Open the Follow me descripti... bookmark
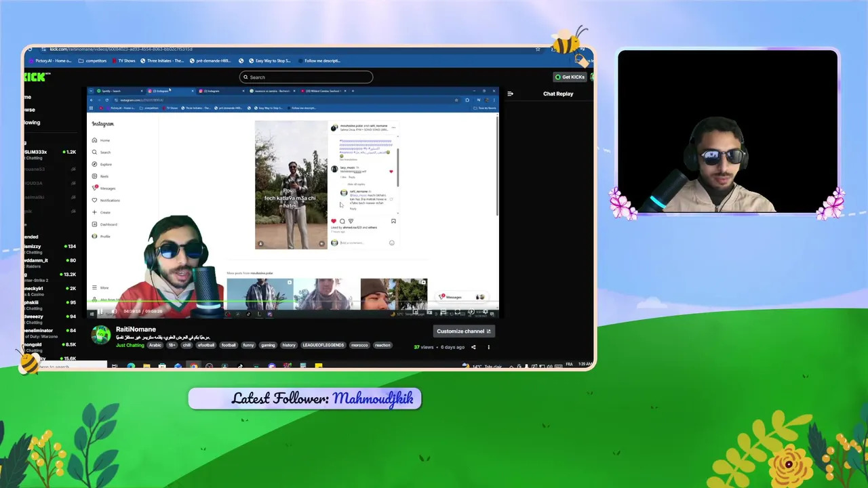868x488 pixels. (319, 60)
